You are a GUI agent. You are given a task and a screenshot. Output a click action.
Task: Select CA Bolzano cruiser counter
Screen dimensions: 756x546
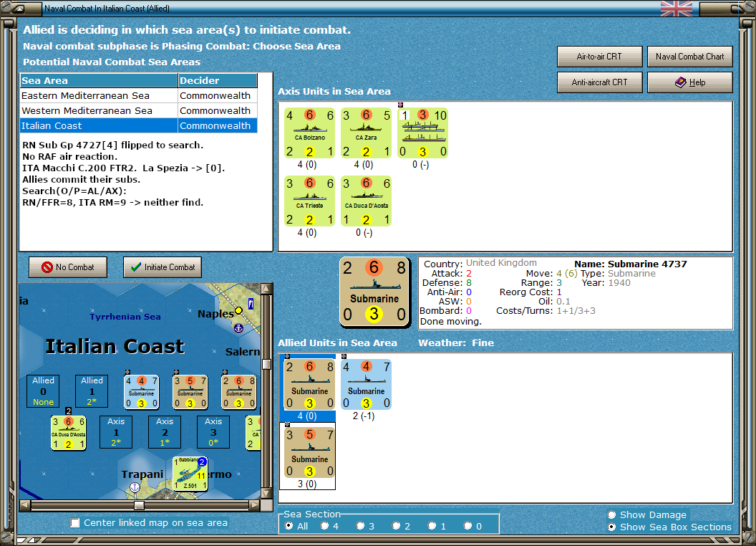(x=309, y=133)
